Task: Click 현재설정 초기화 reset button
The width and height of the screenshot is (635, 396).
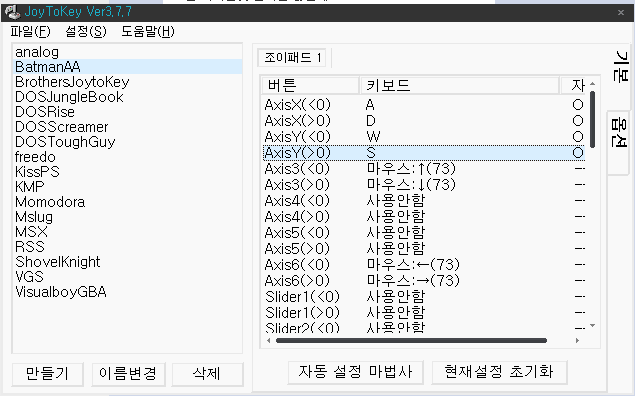Action: (499, 372)
